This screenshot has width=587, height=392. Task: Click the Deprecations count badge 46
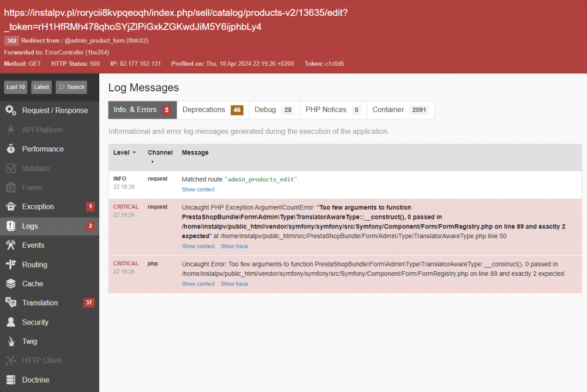[237, 110]
